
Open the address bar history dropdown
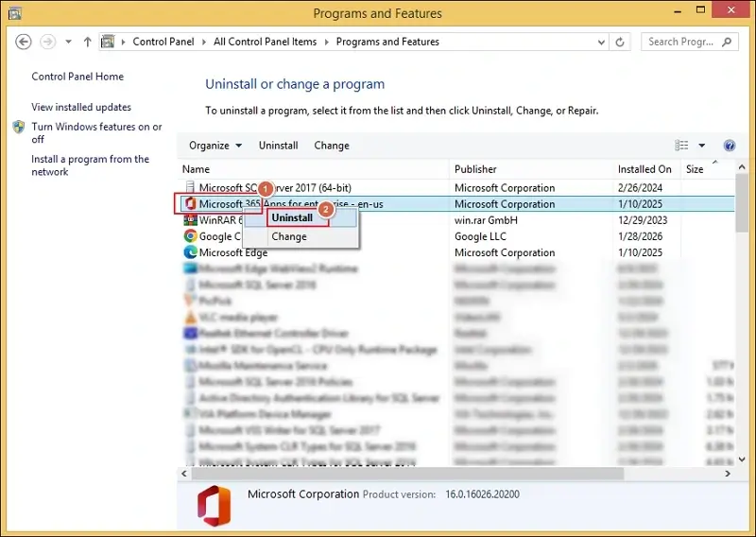pyautogui.click(x=599, y=43)
